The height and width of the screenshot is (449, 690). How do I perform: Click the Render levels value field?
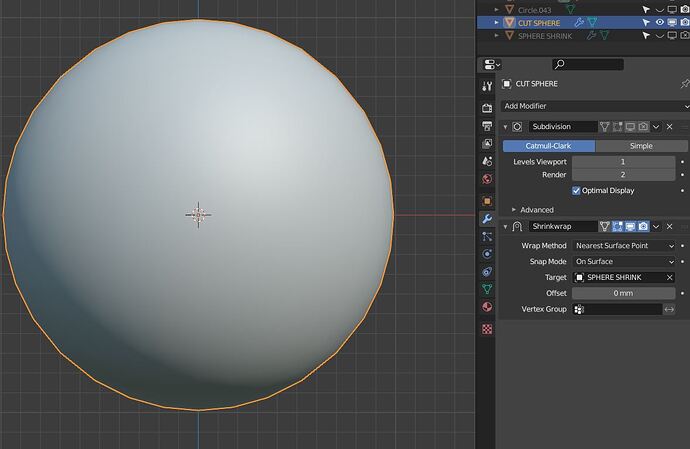(623, 175)
